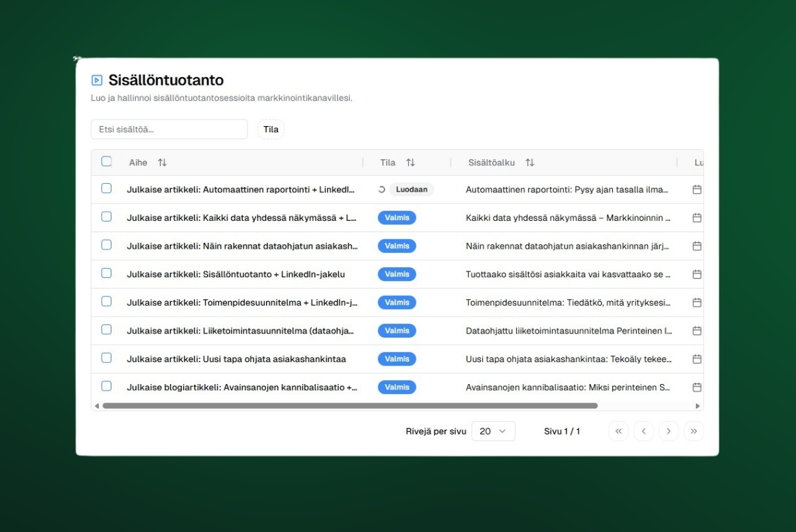Click the loading spinner on the Luodaan row
This screenshot has width=796, height=532.
381,189
